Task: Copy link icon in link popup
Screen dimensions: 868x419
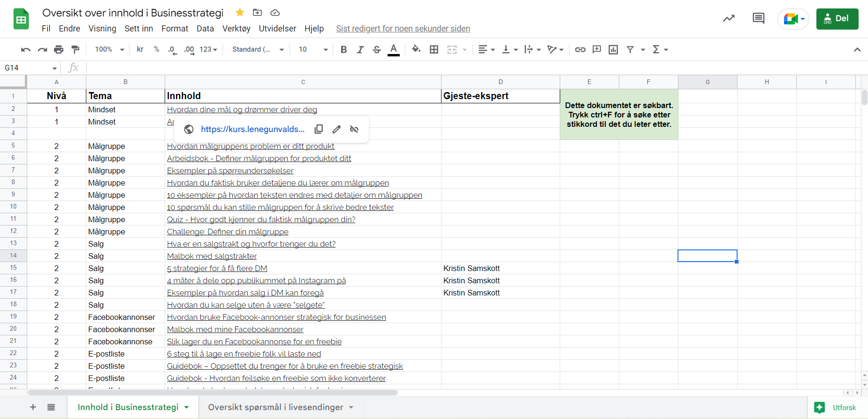Action: tap(319, 129)
